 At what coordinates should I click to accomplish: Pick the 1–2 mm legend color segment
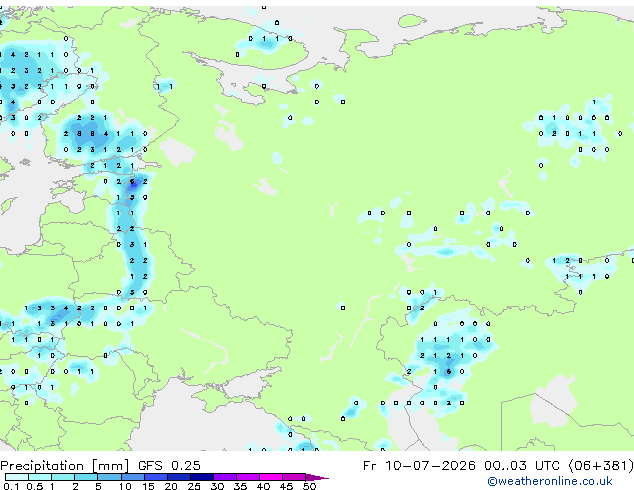coord(63,477)
